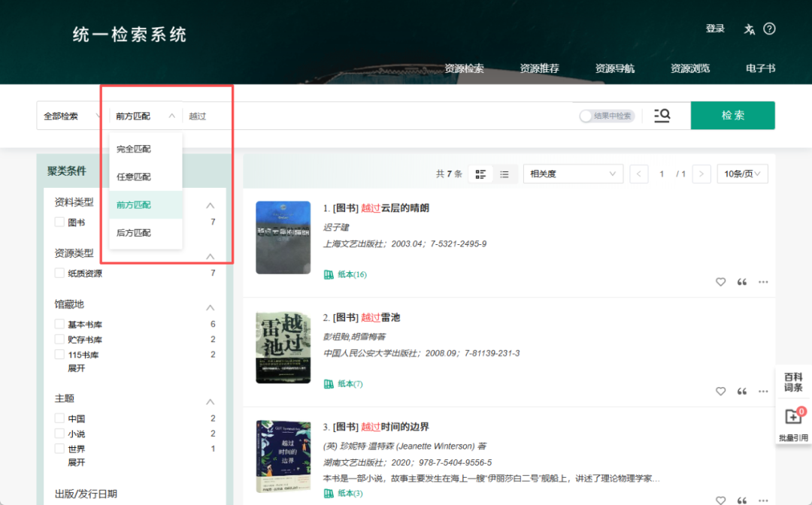Check the 纸质资源 checkbox
This screenshot has height=505, width=812.
pos(59,273)
